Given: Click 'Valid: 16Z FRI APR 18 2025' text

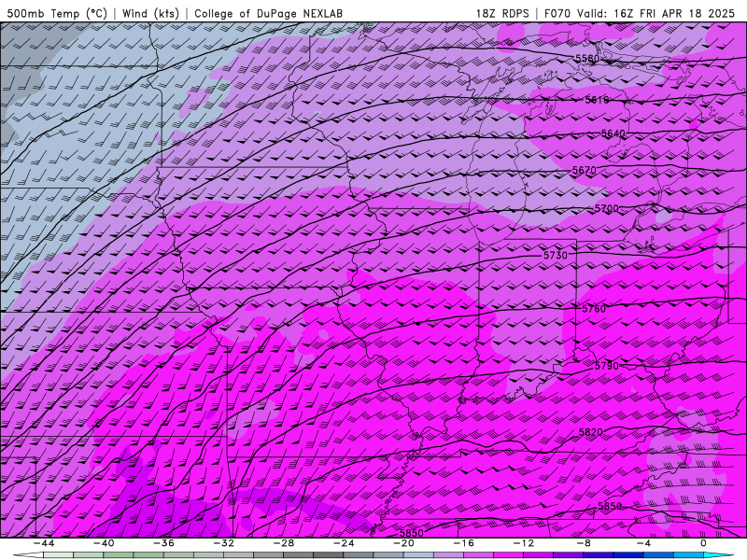Looking at the screenshot, I should (656, 13).
